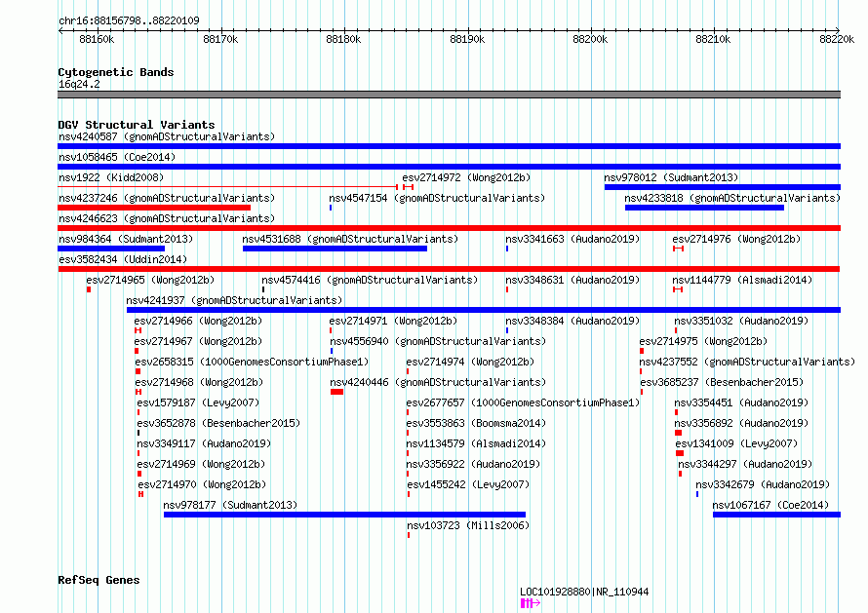Click esv2714968 (Wong2012b) label
Image resolution: width=868 pixels, height=613 pixels.
(x=199, y=382)
